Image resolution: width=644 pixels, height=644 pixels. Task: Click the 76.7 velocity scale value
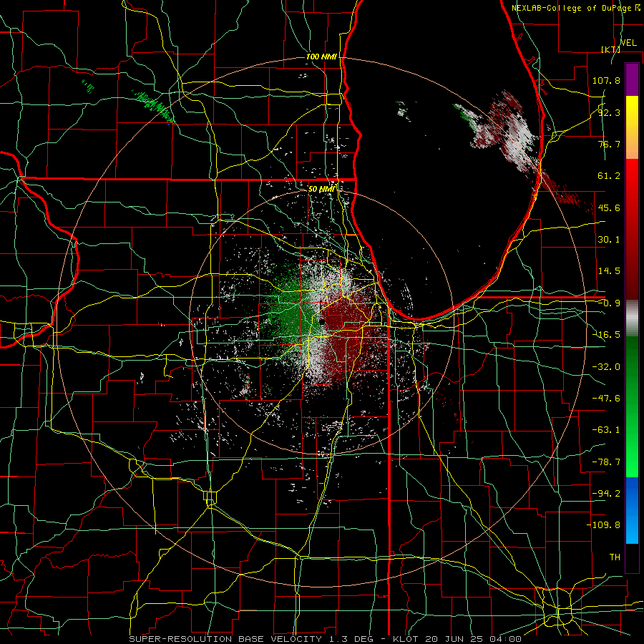click(x=609, y=144)
